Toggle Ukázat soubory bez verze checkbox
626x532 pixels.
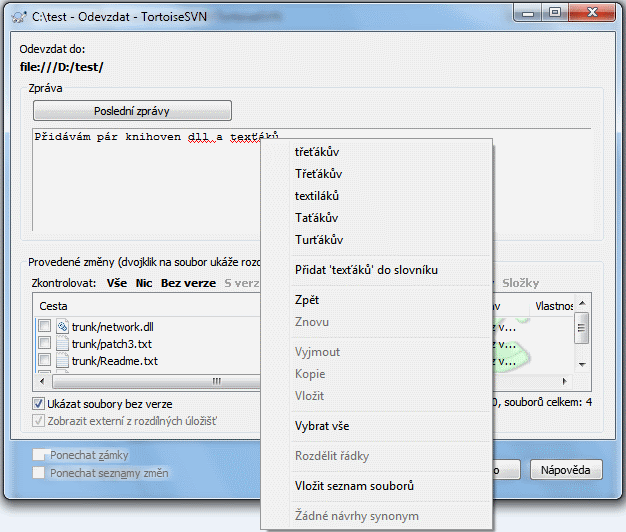tap(38, 404)
